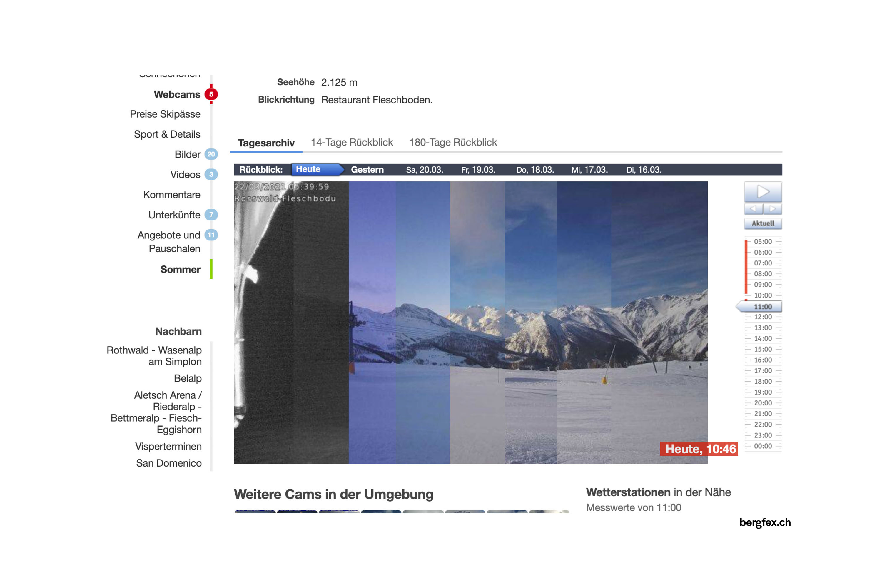Select Gestern in the Rückblick bar

tap(367, 170)
